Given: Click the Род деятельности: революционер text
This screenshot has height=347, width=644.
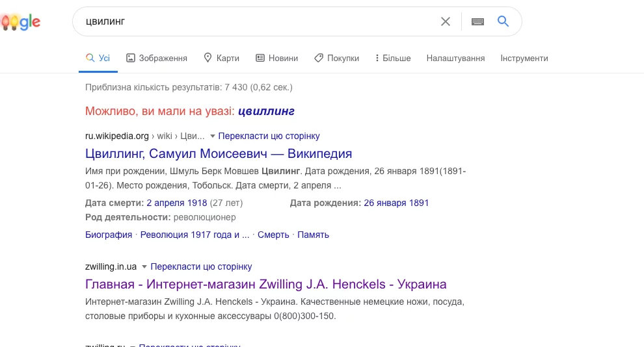Looking at the screenshot, I should click(160, 218).
